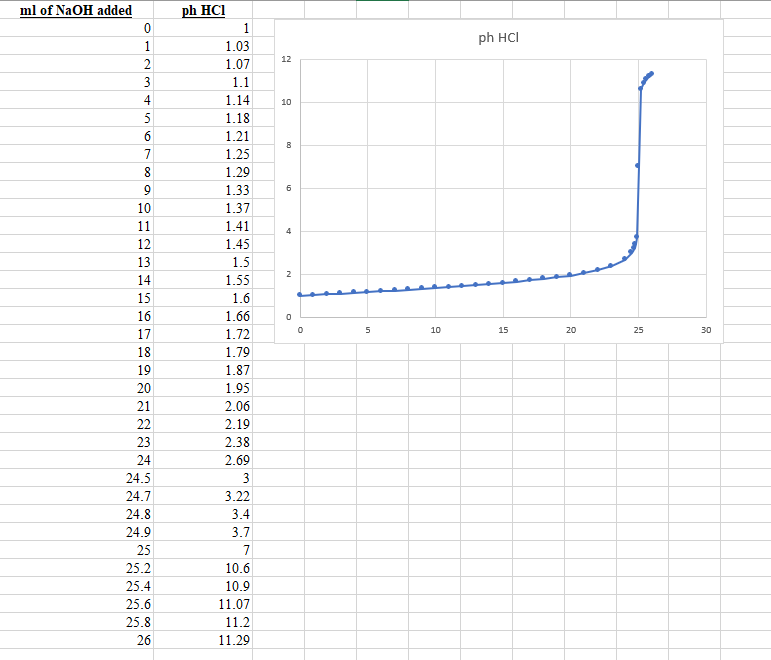This screenshot has width=771, height=660.
Task: Select NaOH volume cell 25.8
Action: (x=76, y=622)
